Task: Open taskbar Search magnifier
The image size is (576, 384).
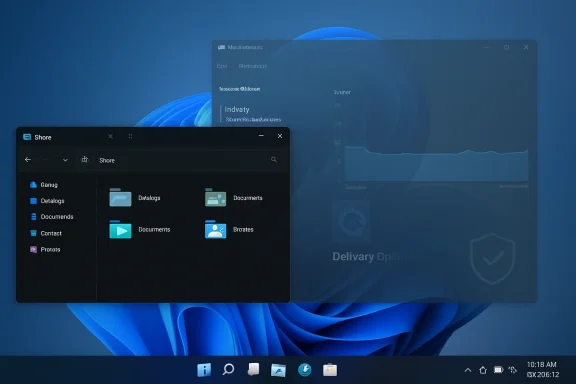Action: click(x=228, y=369)
